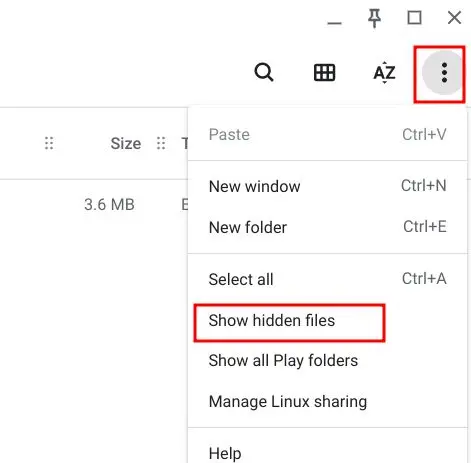Create a New folder from menu
The image size is (471, 463).
click(327, 227)
